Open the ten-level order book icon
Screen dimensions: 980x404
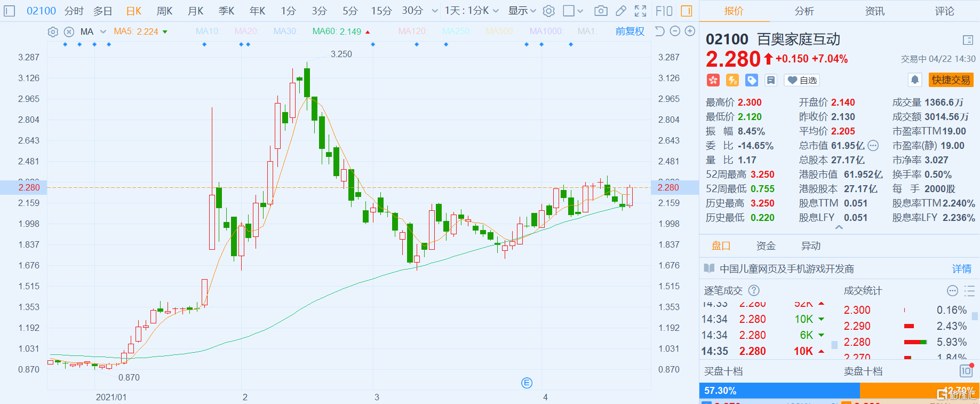966,371
